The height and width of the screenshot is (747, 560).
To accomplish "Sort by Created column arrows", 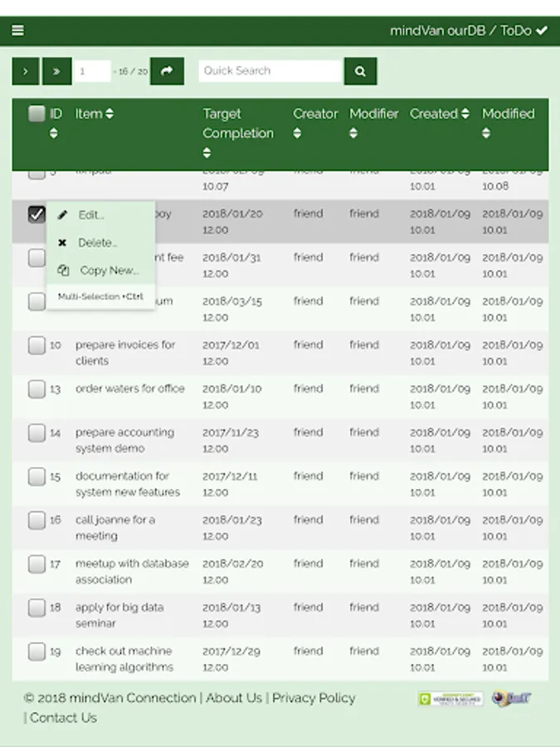I will [465, 114].
